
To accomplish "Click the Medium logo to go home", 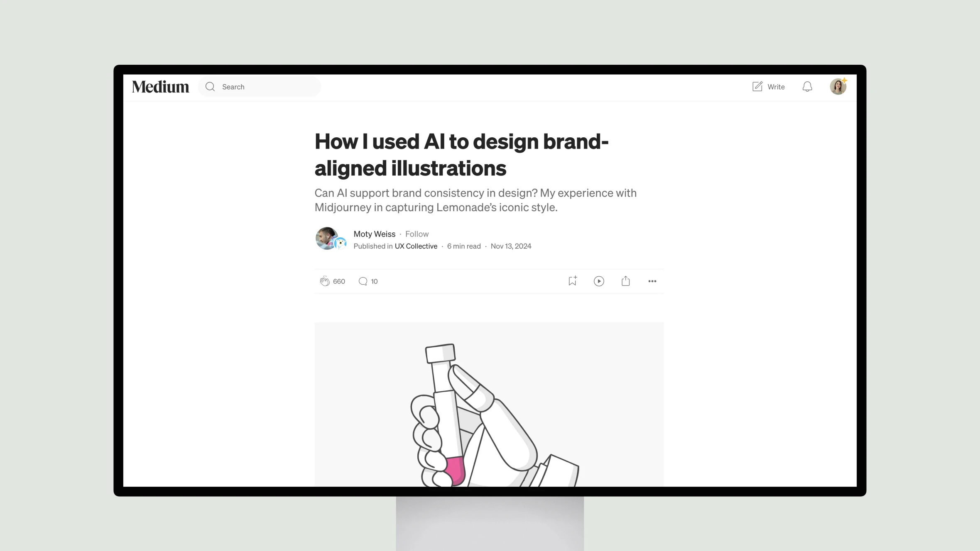I will 160,86.
